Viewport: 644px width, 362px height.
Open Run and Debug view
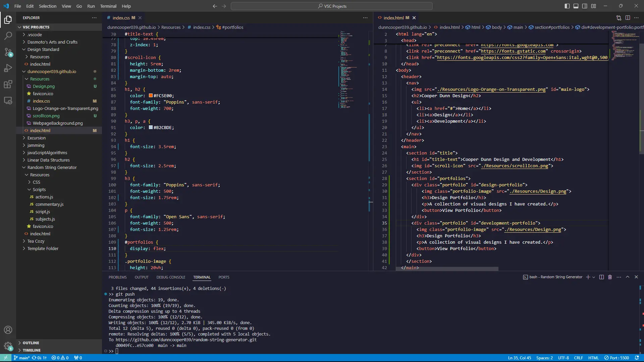tap(8, 68)
